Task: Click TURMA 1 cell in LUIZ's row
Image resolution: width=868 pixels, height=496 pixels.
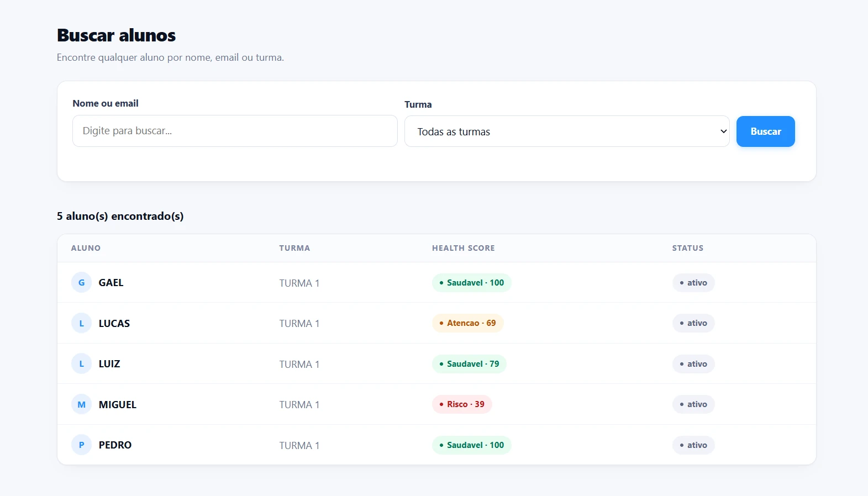Action: tap(299, 365)
